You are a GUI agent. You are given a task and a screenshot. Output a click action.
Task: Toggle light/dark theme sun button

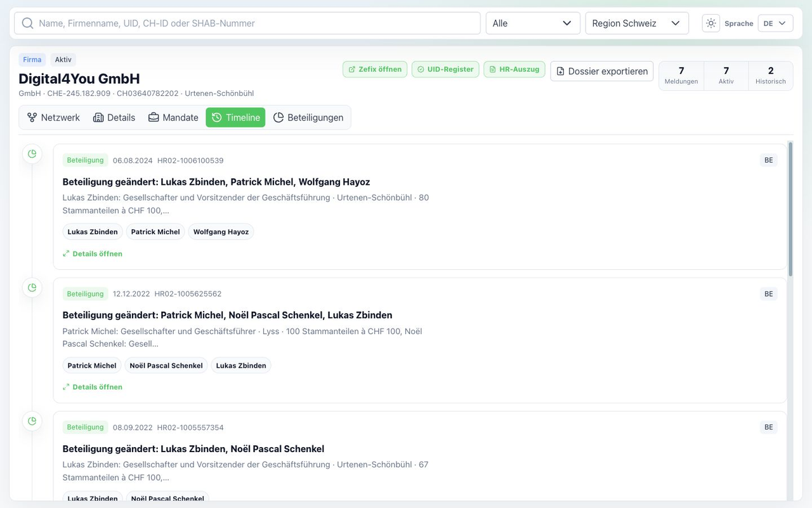tap(711, 23)
